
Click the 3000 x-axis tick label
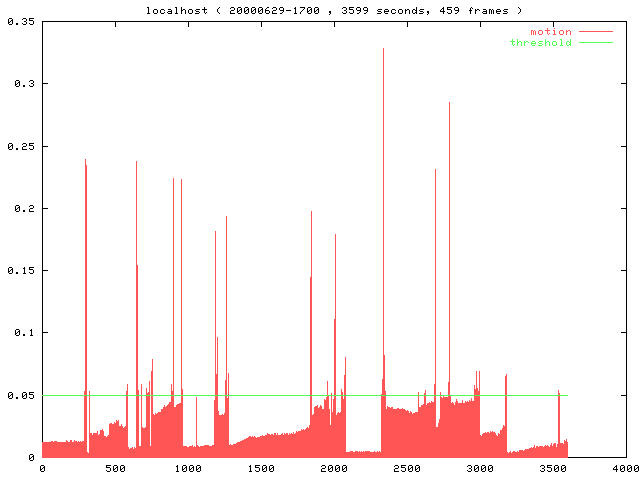point(480,468)
